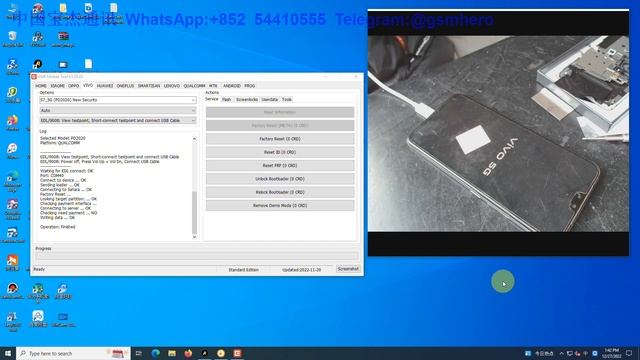This screenshot has width=640, height=360.
Task: Switch to the QUALCOMM tab
Action: tap(194, 86)
